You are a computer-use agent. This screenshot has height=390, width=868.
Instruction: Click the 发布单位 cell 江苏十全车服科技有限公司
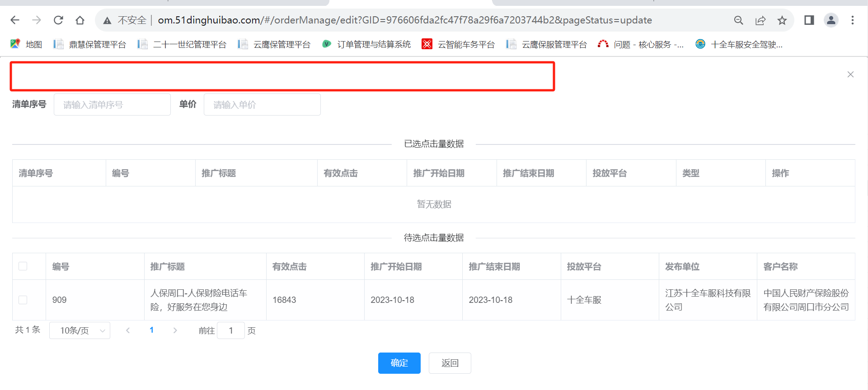708,300
